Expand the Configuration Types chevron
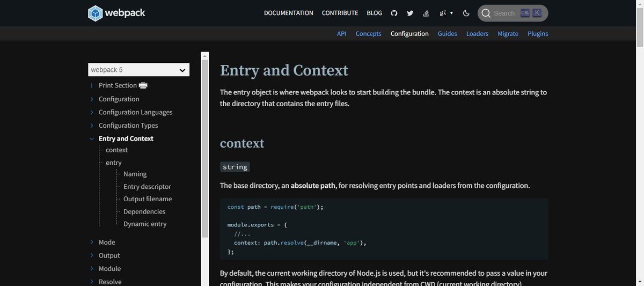The height and width of the screenshot is (286, 644). pyautogui.click(x=92, y=125)
